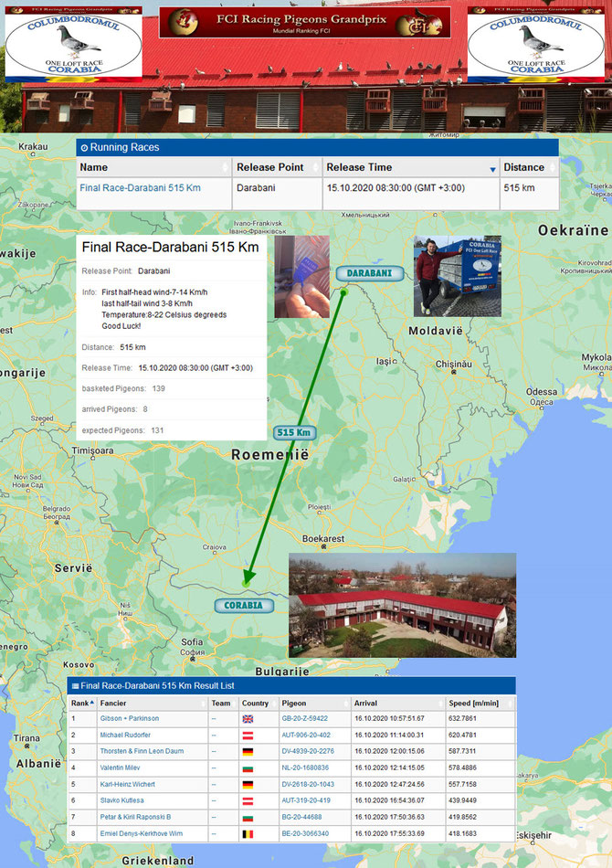Sort result list by Country column
This screenshot has height=868, width=612.
coord(259,703)
